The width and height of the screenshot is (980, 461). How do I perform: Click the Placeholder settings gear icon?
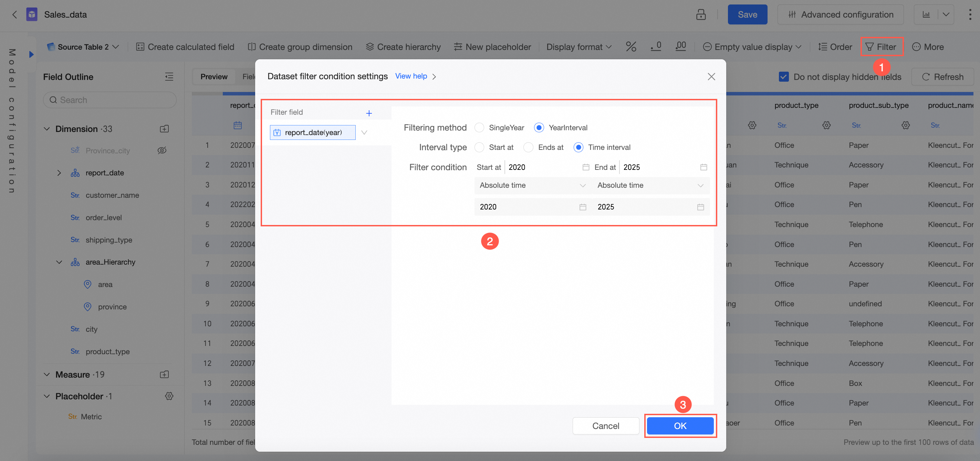tap(169, 396)
